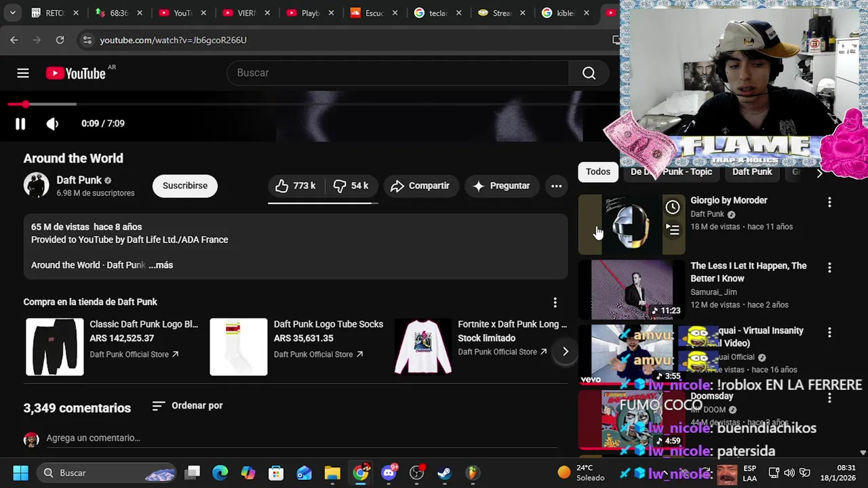Open options for Giorgio by Moroder
This screenshot has height=488, width=868.
click(829, 202)
